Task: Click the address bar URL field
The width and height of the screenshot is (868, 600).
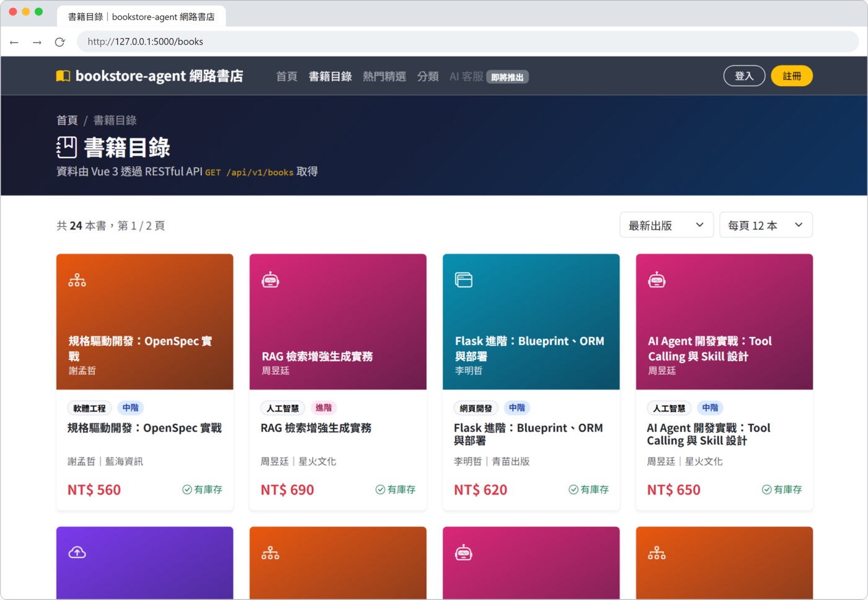Action: click(468, 42)
